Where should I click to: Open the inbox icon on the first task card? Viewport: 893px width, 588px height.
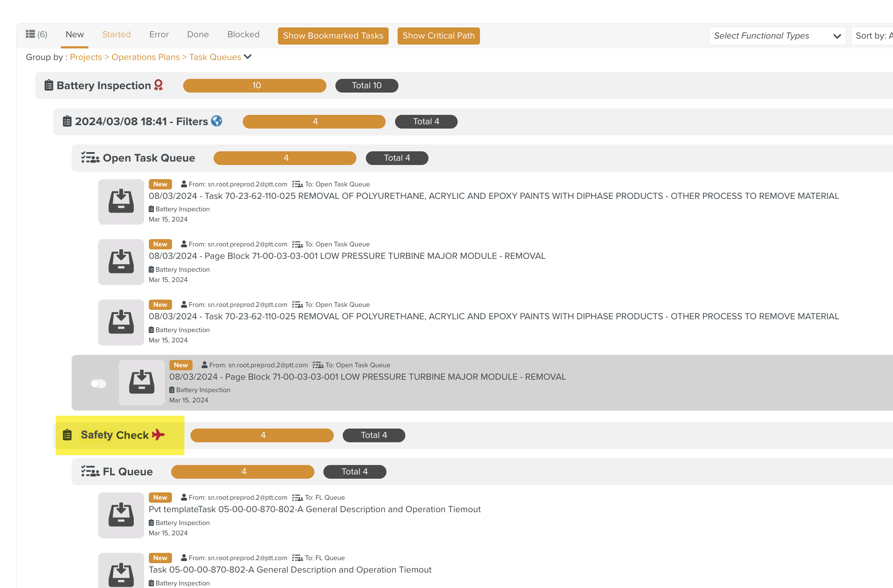[x=121, y=201]
